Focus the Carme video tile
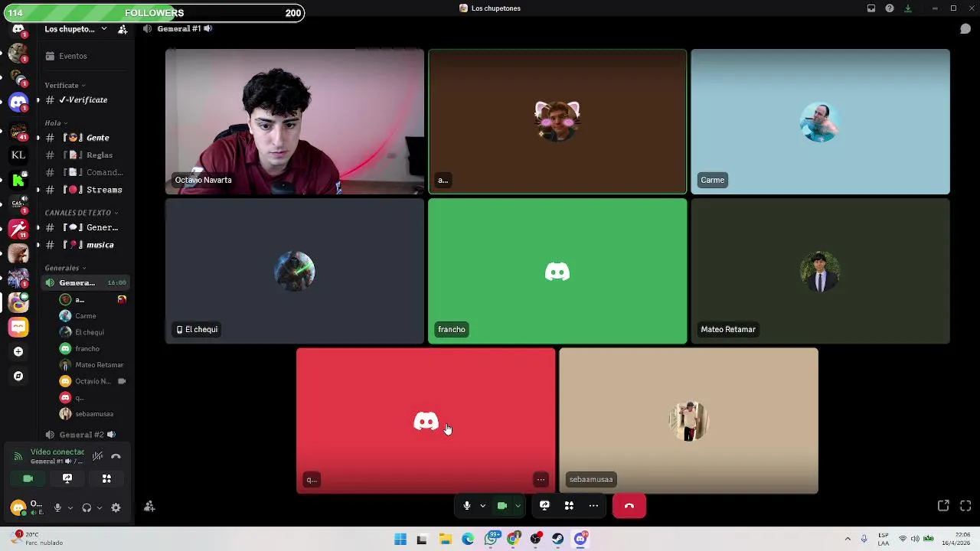 [820, 122]
